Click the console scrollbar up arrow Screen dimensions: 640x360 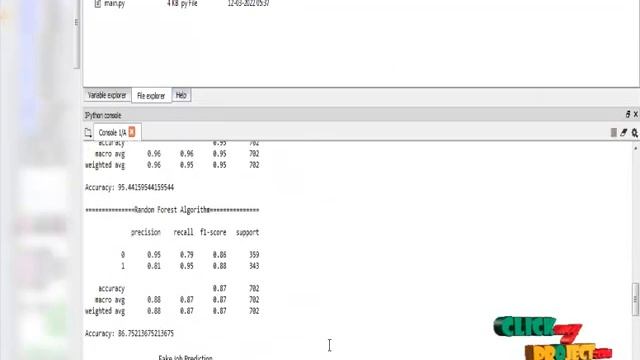pyautogui.click(x=636, y=149)
